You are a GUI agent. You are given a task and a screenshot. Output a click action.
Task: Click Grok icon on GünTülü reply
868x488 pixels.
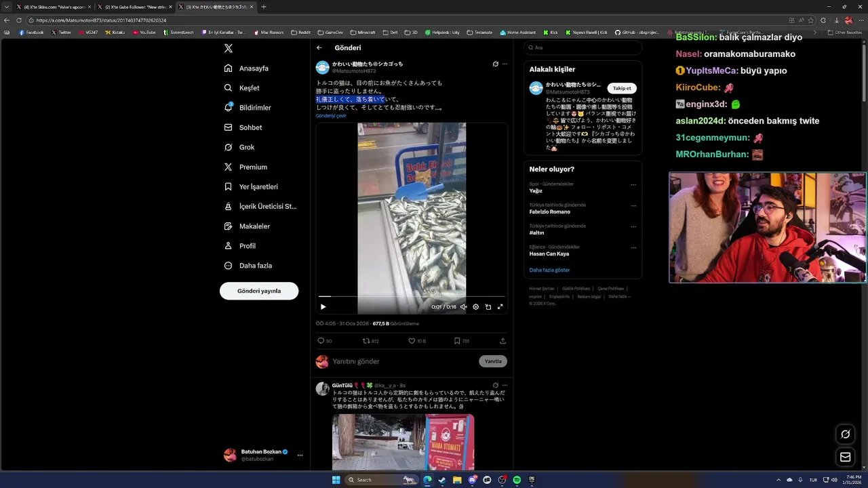pyautogui.click(x=496, y=385)
